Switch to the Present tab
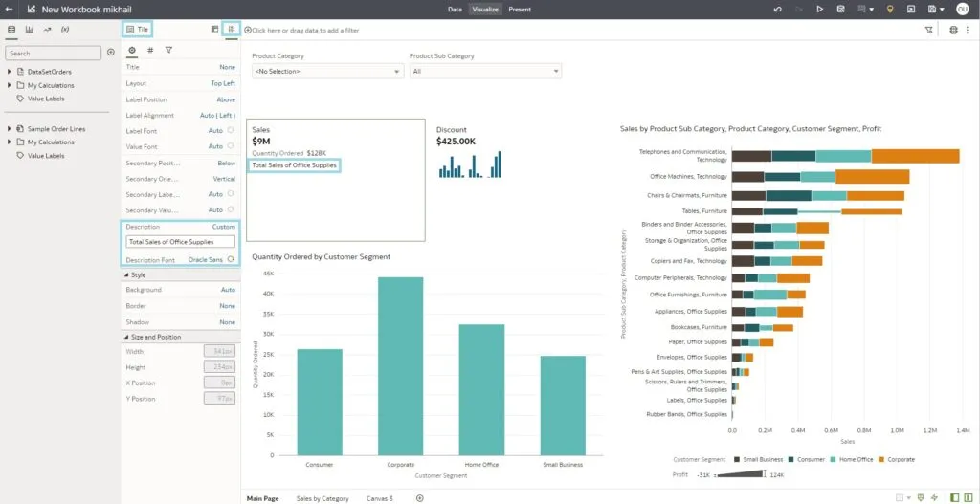The image size is (980, 504). 520,9
